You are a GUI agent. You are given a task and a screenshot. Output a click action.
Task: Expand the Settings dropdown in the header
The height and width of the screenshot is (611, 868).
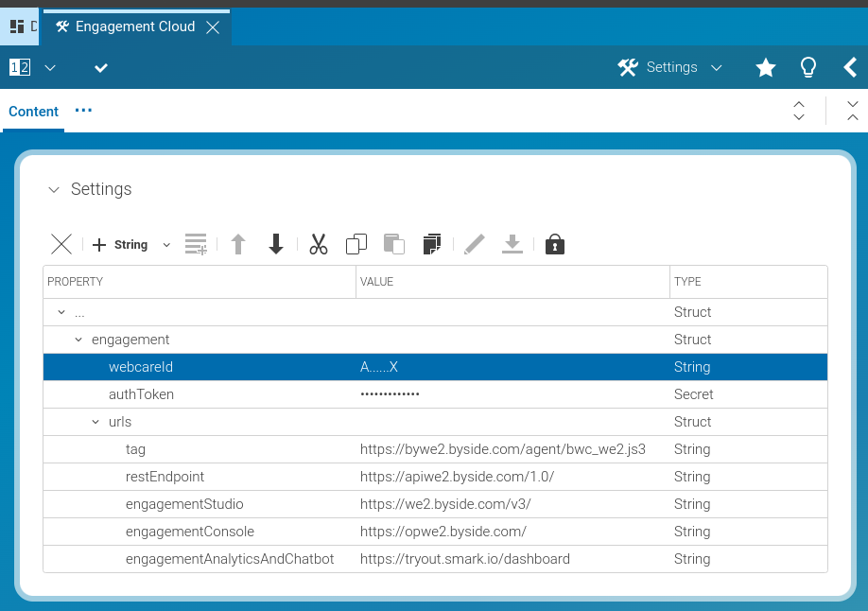pos(716,67)
